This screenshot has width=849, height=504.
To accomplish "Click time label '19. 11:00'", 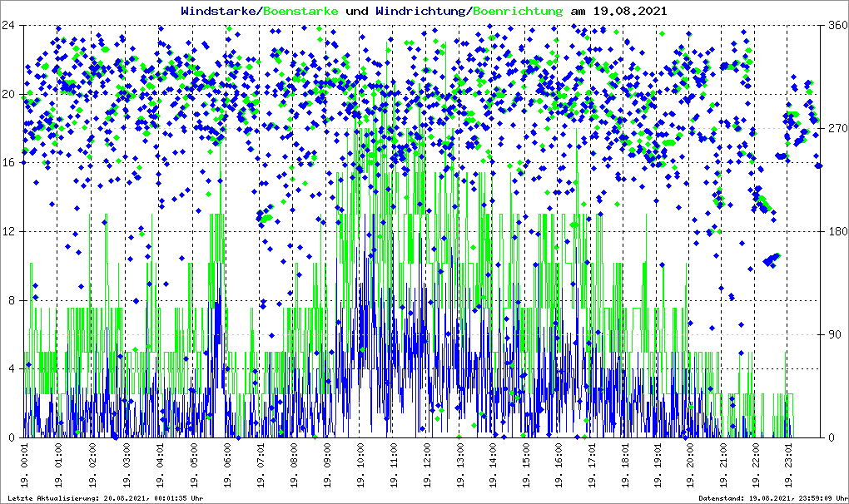I will (393, 465).
